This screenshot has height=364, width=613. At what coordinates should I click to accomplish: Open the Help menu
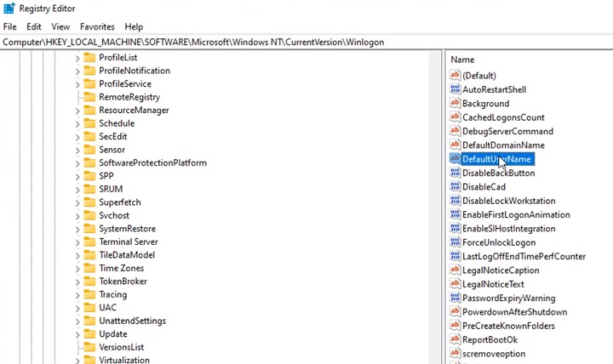tap(134, 26)
